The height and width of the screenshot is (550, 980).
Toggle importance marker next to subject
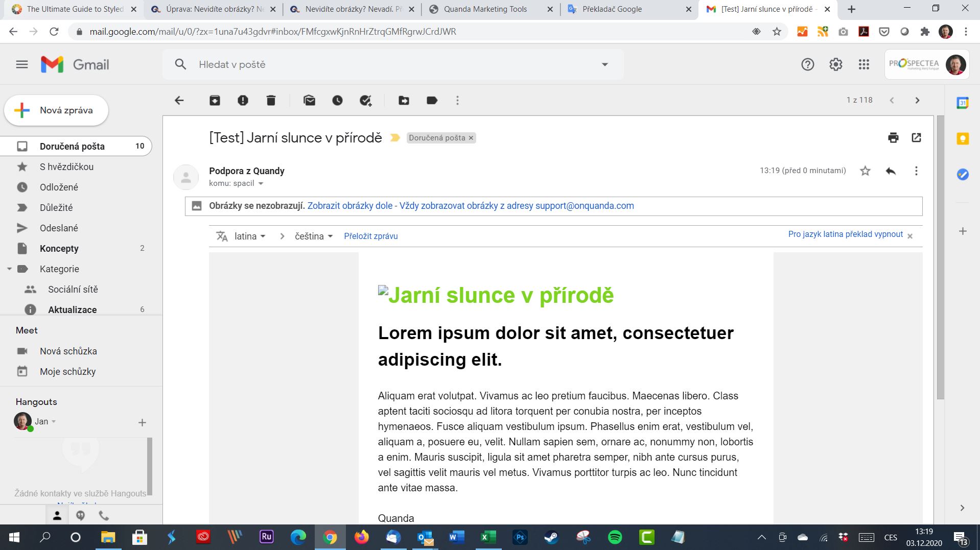395,138
